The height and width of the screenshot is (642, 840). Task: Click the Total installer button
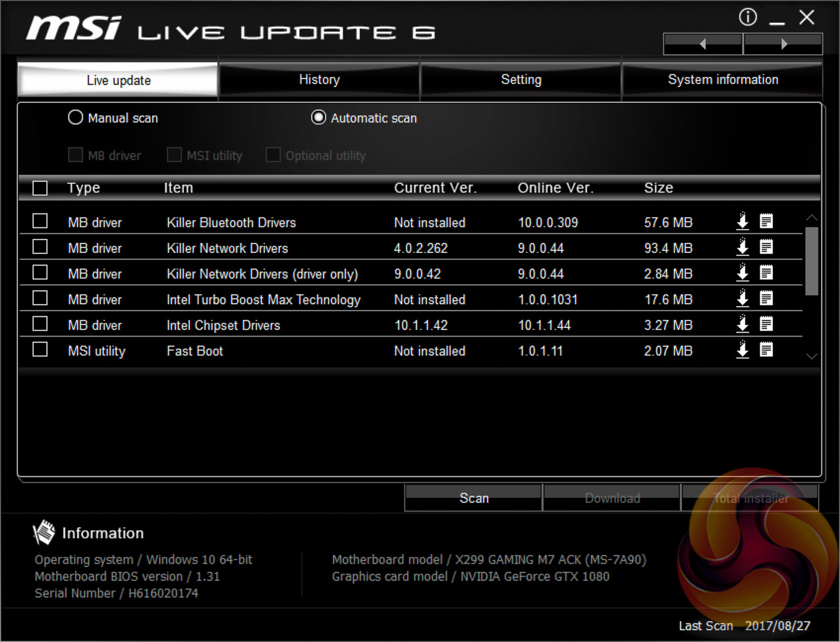pyautogui.click(x=750, y=498)
